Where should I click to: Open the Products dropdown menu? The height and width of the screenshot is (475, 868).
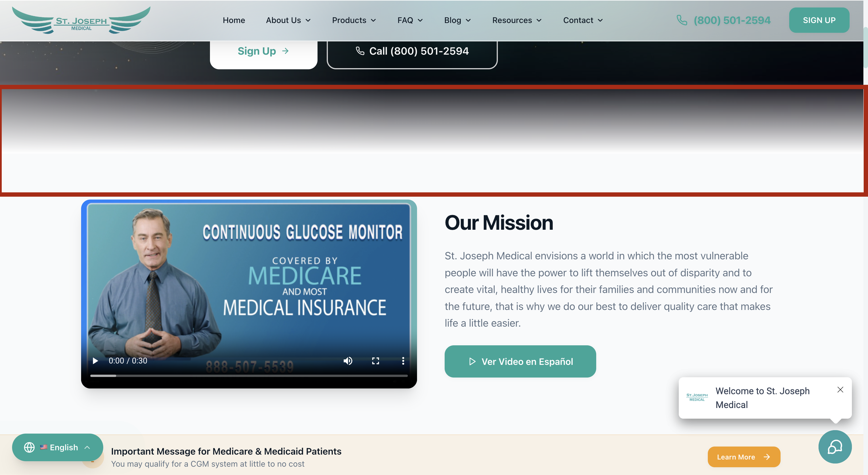click(x=354, y=20)
